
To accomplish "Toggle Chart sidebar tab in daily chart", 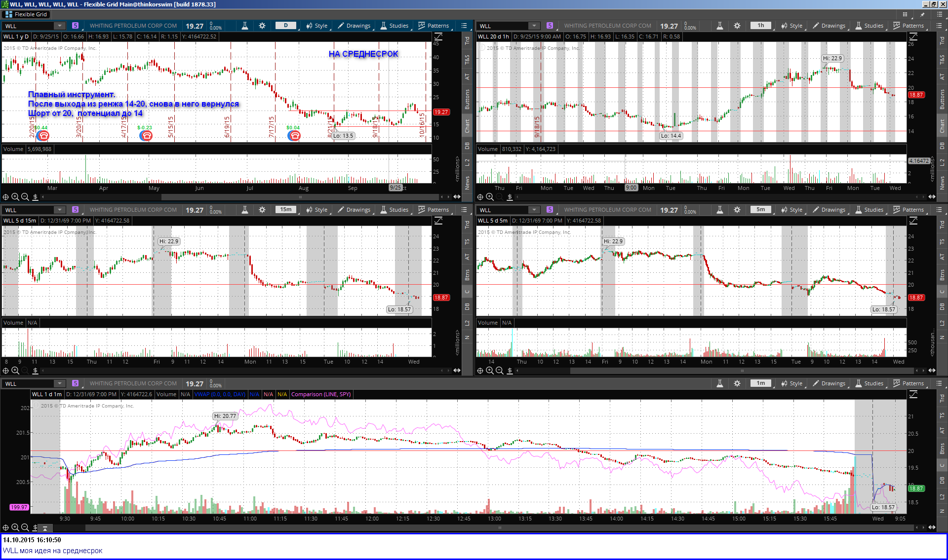I will [x=467, y=126].
